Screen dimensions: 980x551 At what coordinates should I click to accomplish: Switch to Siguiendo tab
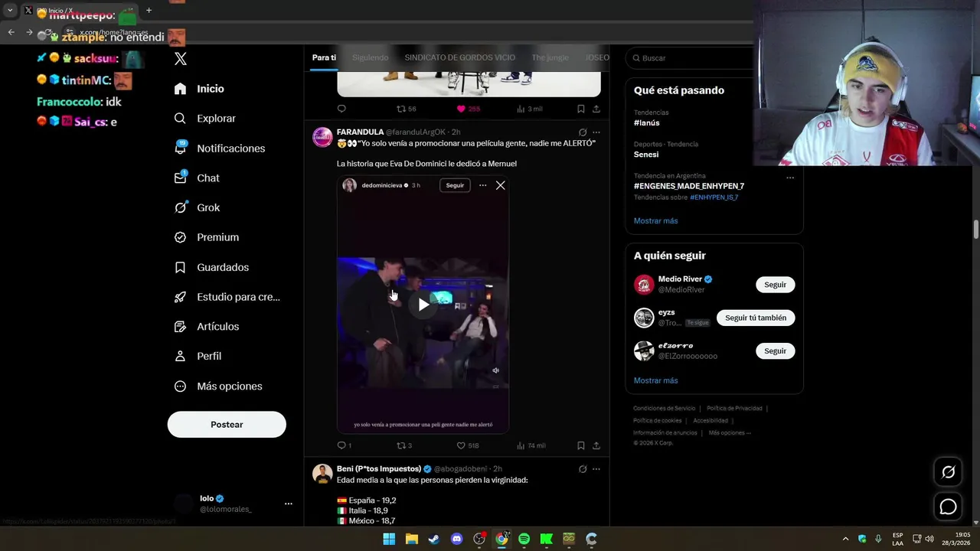(x=371, y=57)
